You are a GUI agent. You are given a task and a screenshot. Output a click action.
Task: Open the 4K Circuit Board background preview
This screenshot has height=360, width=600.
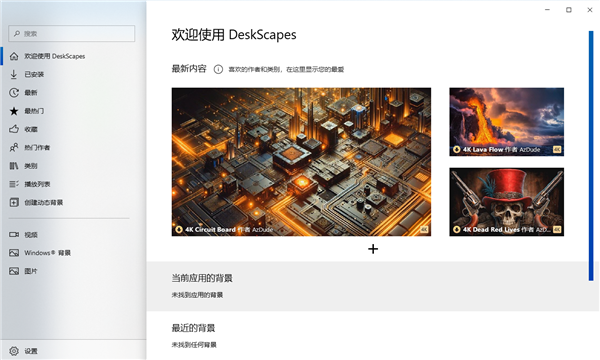[x=301, y=162]
